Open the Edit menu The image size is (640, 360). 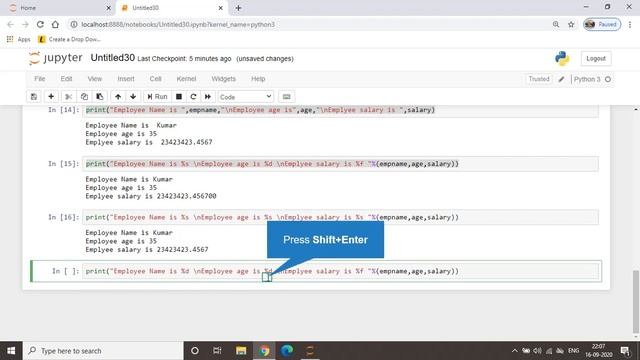66,79
